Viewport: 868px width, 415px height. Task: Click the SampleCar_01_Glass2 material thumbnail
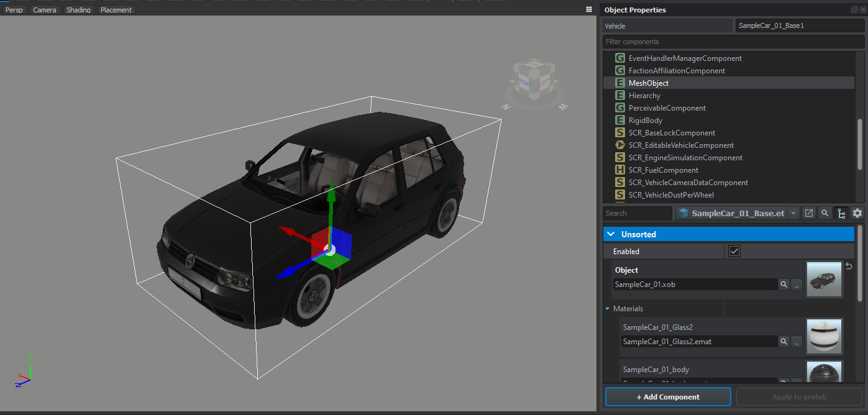824,336
